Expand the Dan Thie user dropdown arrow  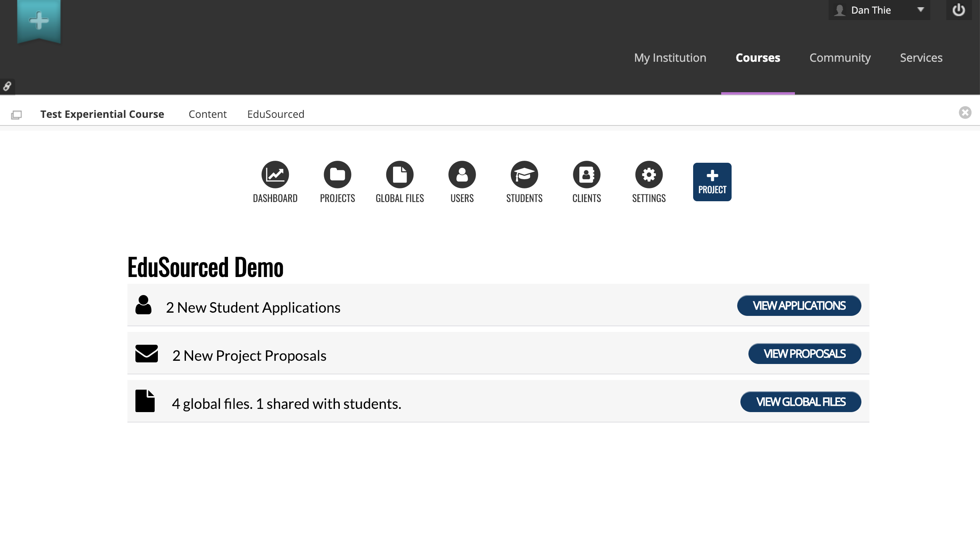[x=921, y=10]
